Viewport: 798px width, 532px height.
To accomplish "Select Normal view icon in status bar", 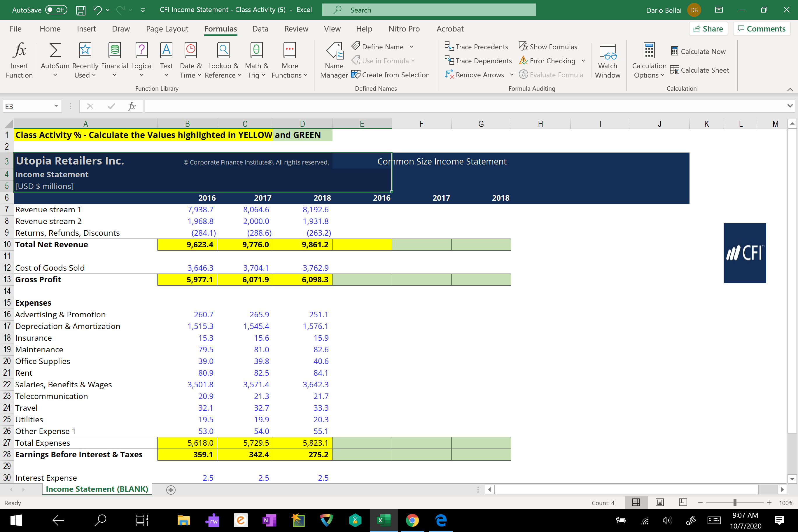I will tap(636, 502).
